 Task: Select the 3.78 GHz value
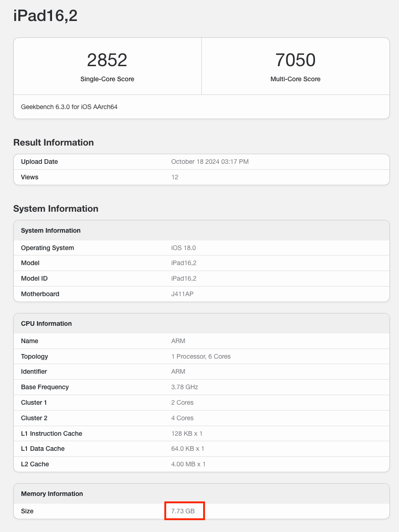pyautogui.click(x=185, y=387)
